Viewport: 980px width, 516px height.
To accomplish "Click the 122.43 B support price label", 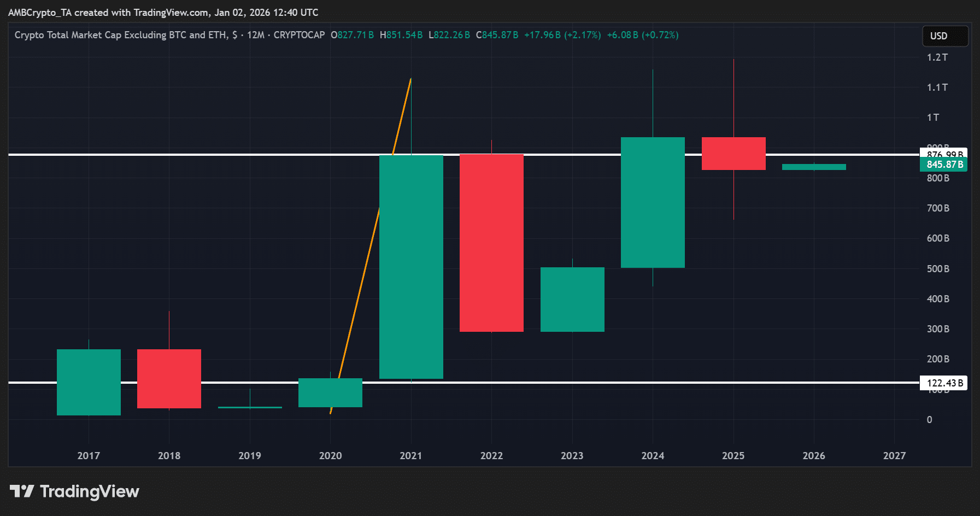I will [944, 383].
